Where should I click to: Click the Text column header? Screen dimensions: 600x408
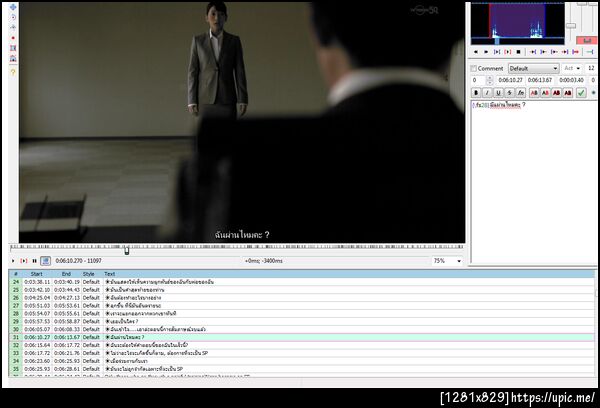tap(109, 274)
